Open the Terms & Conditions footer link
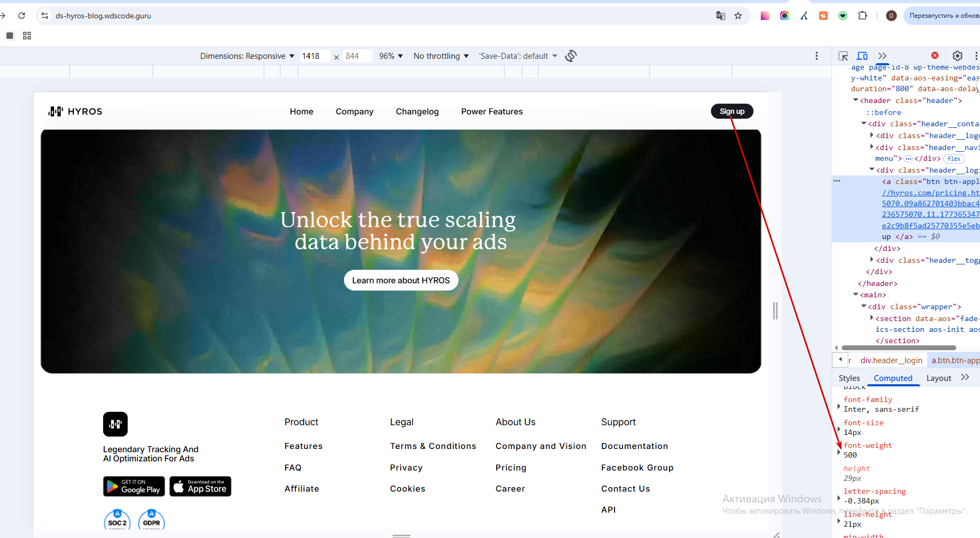Viewport: 980px width, 538px height. (x=433, y=446)
